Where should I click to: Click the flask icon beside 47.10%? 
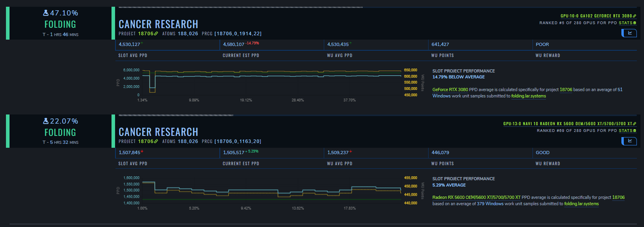[46, 13]
